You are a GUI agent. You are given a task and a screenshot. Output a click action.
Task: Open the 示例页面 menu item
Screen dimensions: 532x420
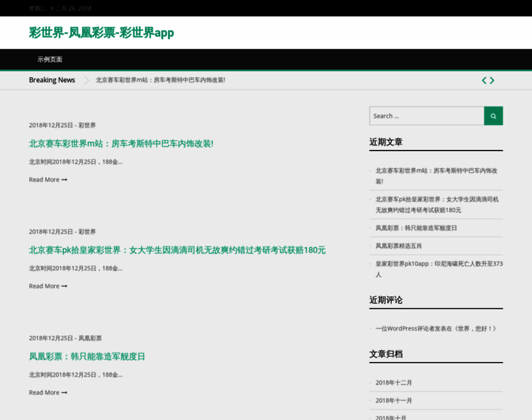tap(50, 59)
